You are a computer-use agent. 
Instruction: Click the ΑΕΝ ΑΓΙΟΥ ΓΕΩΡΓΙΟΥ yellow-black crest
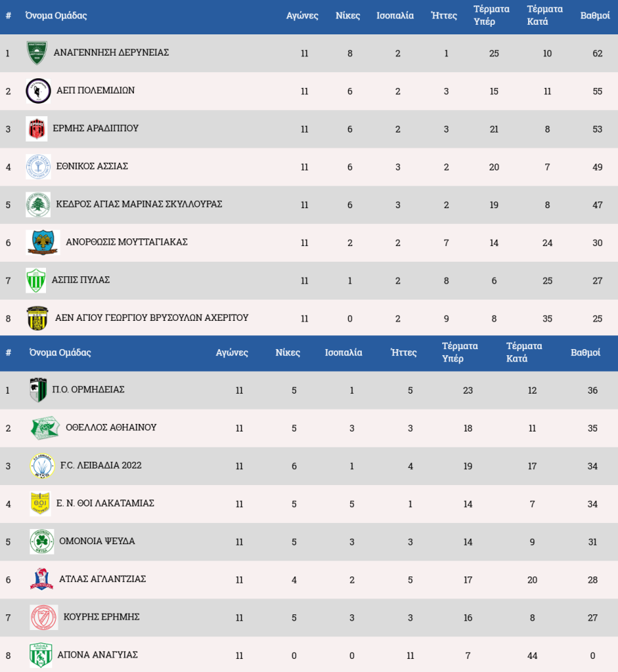tap(37, 318)
